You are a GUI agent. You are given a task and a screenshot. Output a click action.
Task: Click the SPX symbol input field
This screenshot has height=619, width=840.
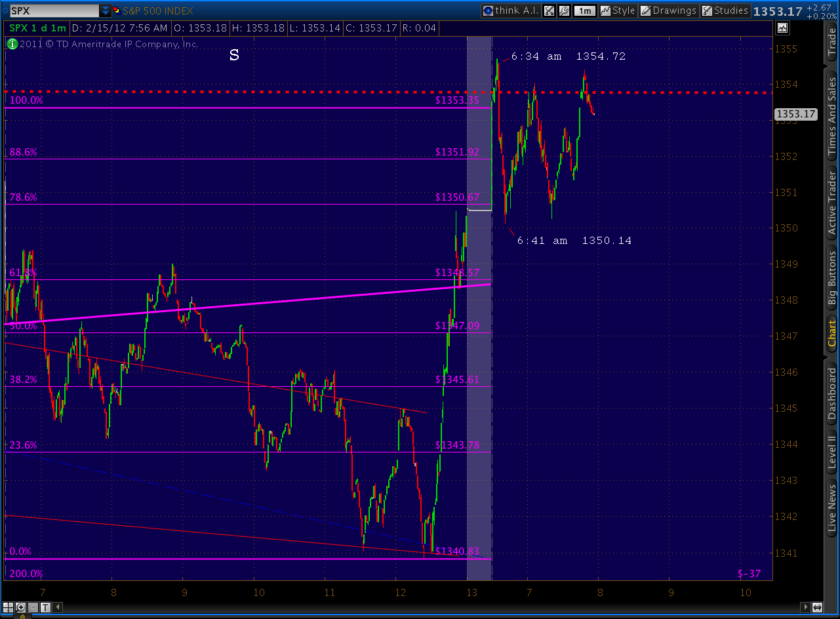(53, 10)
